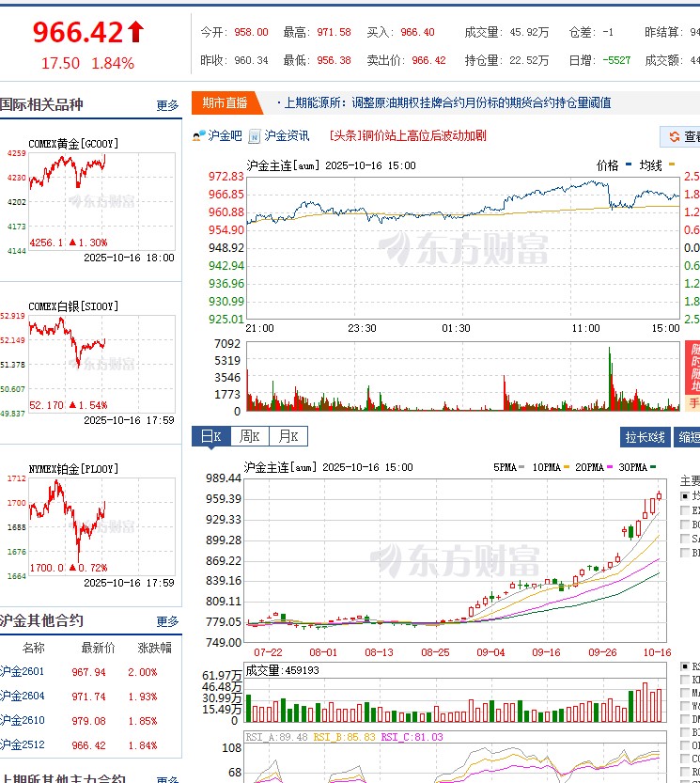This screenshot has width=700, height=783.
Task: Open the 铜价站上高位后波动加剧 headline
Action: tap(409, 136)
